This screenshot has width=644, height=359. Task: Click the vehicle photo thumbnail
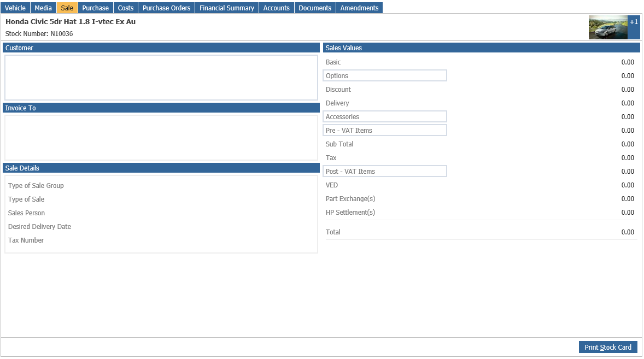608,27
